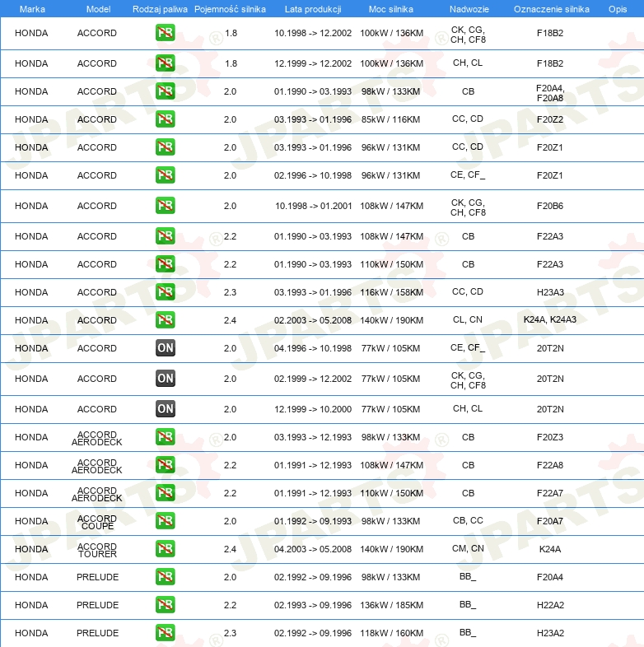644x647 pixels.
Task: Click petrol icon in 110kW F22A3 row
Action: pyautogui.click(x=166, y=264)
